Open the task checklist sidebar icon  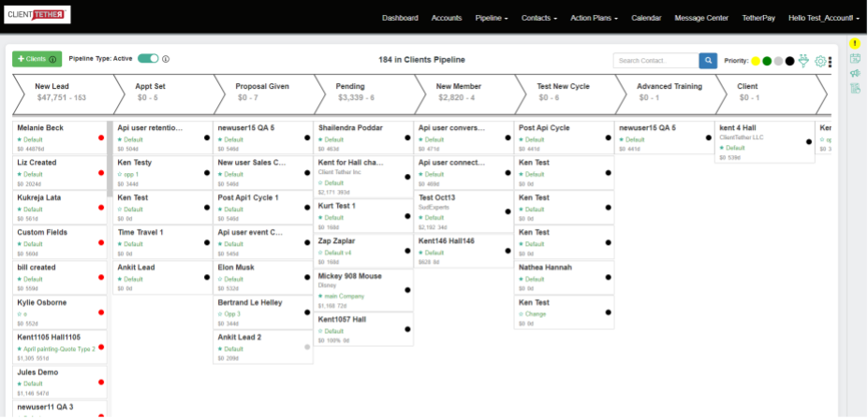[855, 88]
